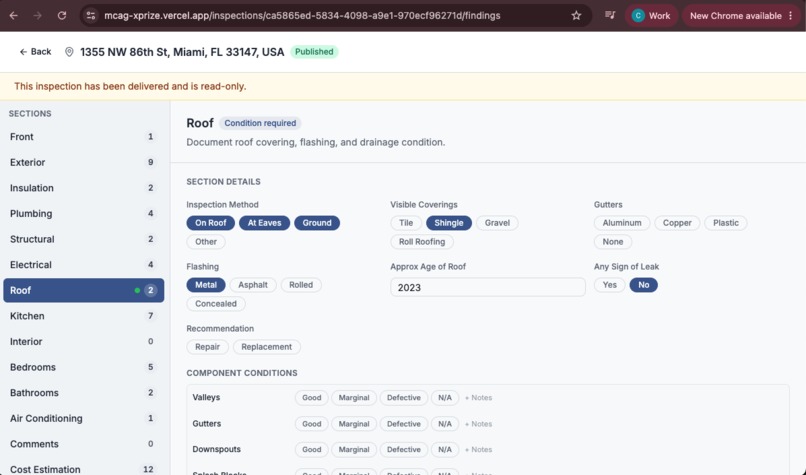Toggle At Eaves inspection method
Viewport: 806px width, 475px height.
click(264, 223)
